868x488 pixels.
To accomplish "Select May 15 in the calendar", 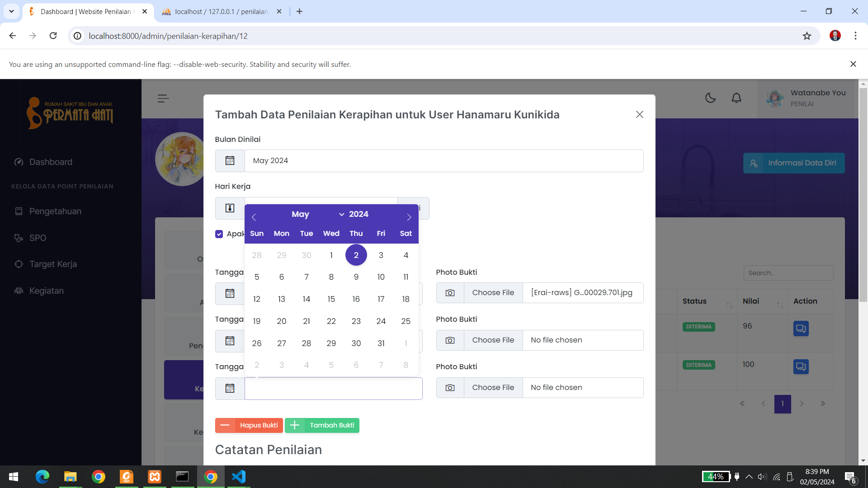I will coord(331,299).
